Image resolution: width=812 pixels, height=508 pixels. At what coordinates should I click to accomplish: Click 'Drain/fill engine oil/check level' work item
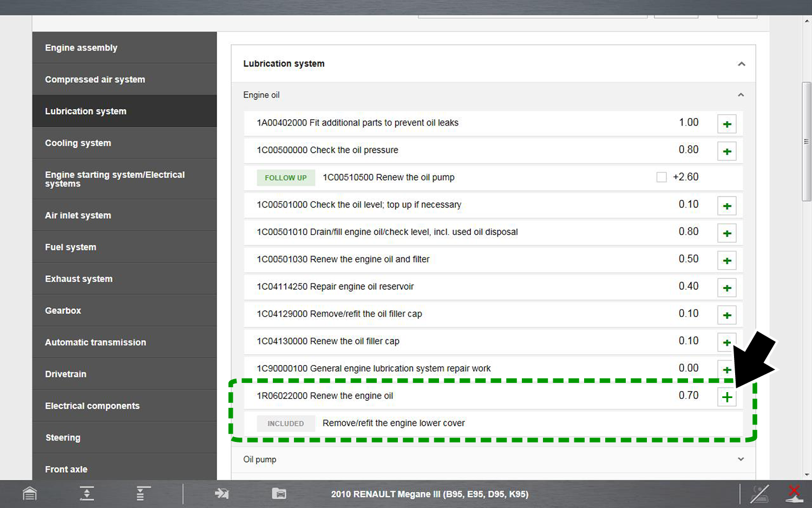coord(387,232)
